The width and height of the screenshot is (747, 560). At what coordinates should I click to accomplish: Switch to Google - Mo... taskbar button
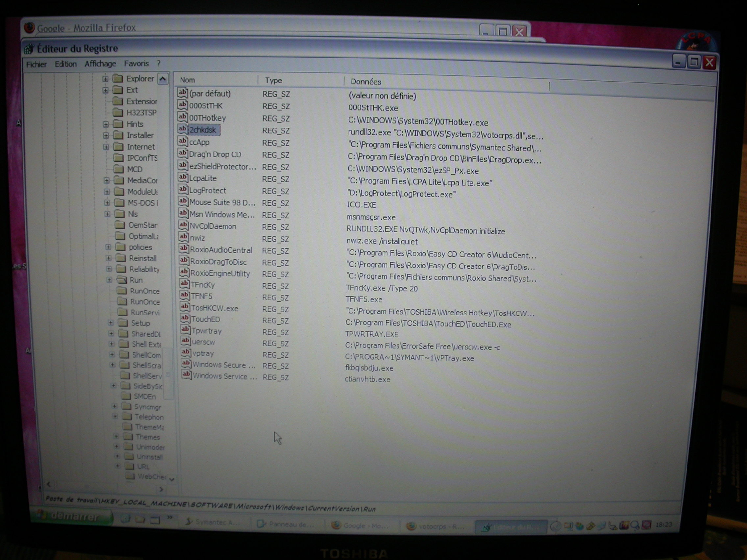pos(361,525)
